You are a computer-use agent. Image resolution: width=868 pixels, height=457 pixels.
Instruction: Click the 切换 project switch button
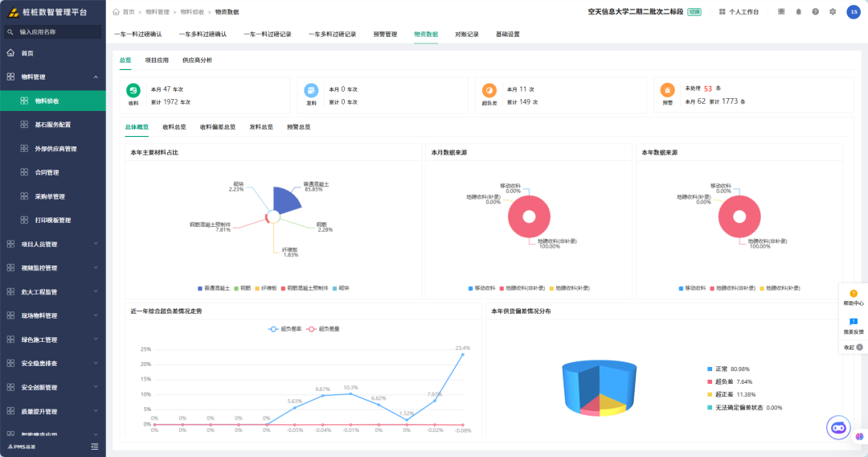tap(694, 11)
